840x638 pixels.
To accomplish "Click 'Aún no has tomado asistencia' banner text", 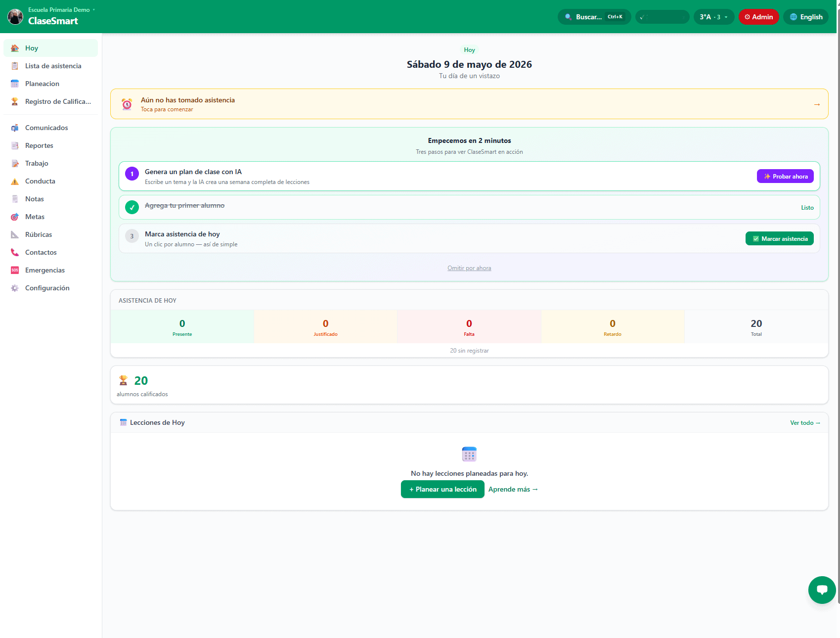I will (188, 100).
